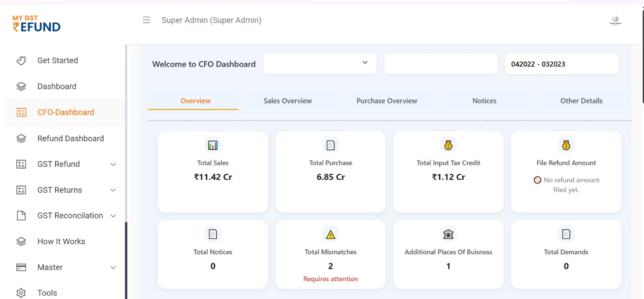Click the GST Refund sidebar icon

21,164
